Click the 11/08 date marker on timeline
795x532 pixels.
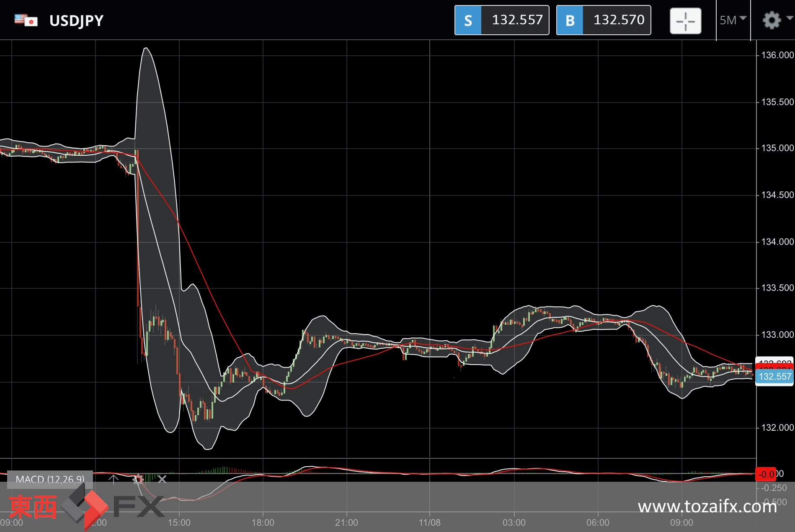(429, 522)
